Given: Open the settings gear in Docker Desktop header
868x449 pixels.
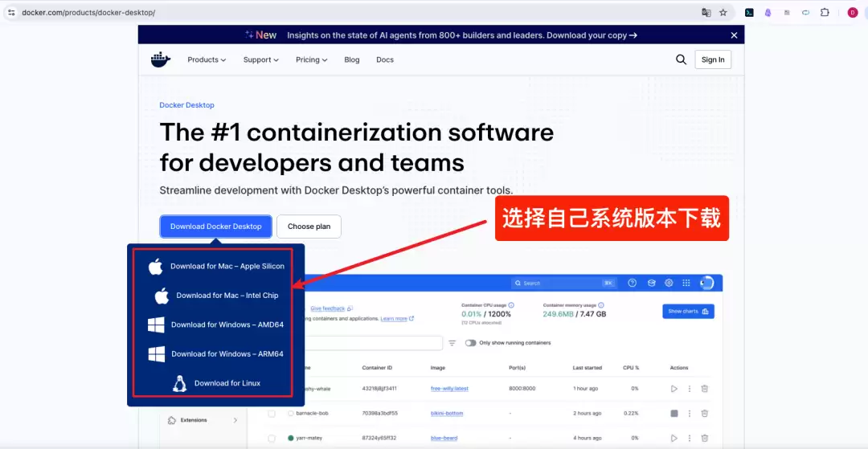Looking at the screenshot, I should click(669, 283).
